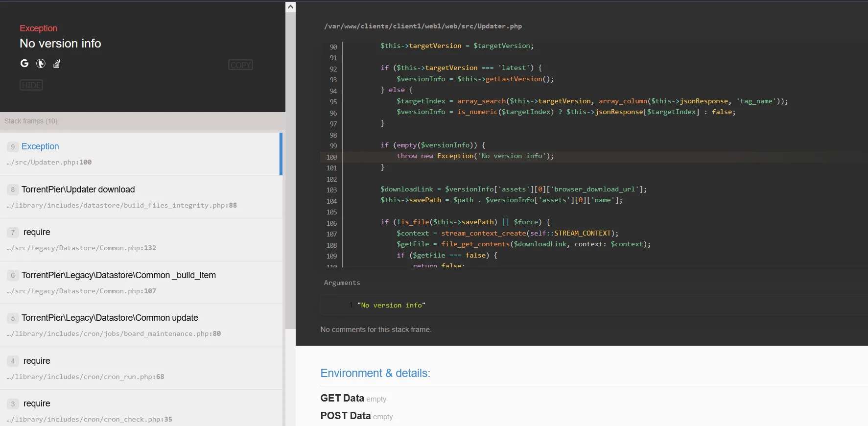Click code line 99 empty($versionInfo) check

[x=433, y=145]
